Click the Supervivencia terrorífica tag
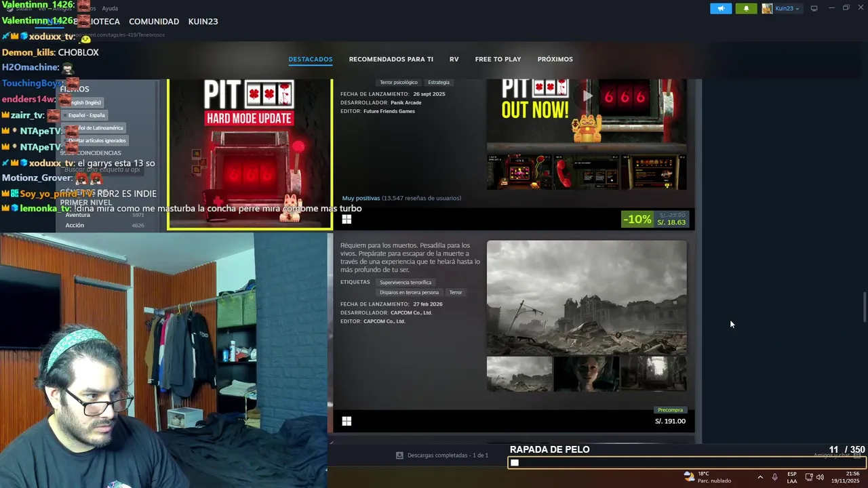Image resolution: width=868 pixels, height=488 pixels. 406,282
